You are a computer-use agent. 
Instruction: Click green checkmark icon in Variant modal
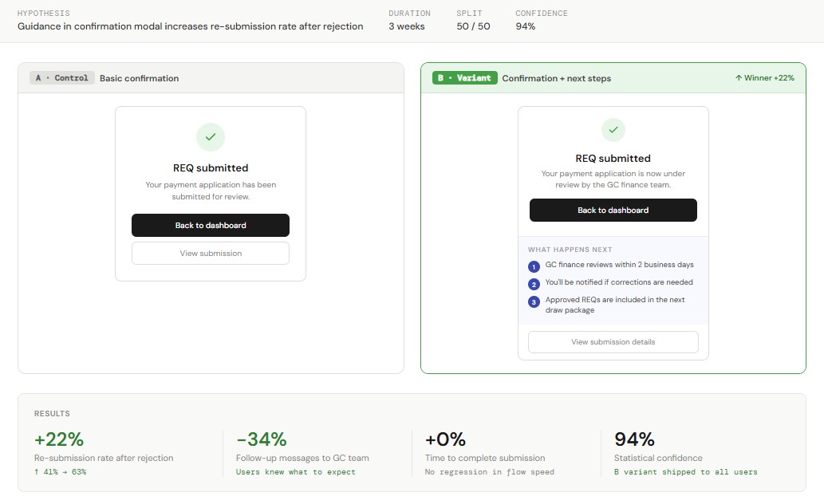[x=613, y=129]
